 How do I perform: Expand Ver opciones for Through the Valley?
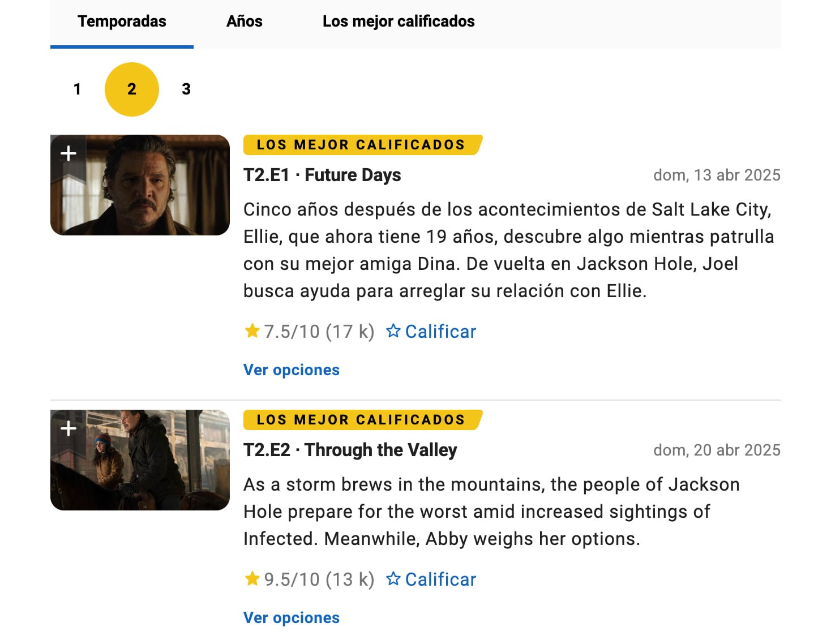pyautogui.click(x=291, y=617)
